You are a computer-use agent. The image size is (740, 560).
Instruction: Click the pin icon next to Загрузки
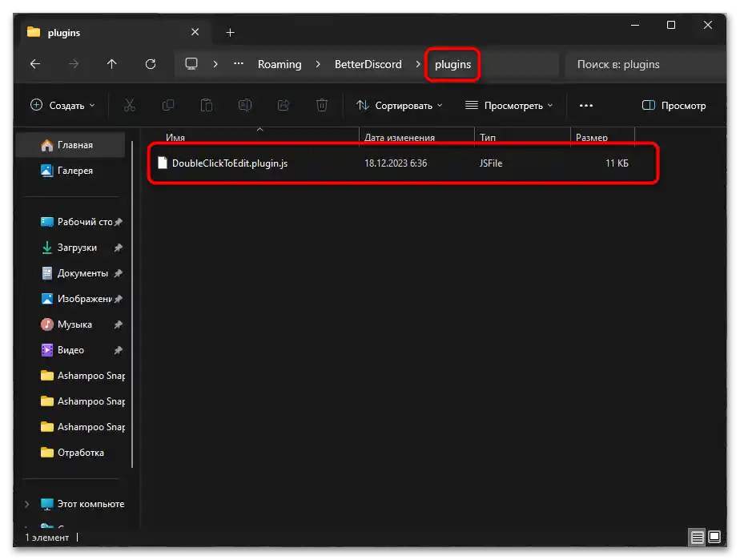coord(118,248)
